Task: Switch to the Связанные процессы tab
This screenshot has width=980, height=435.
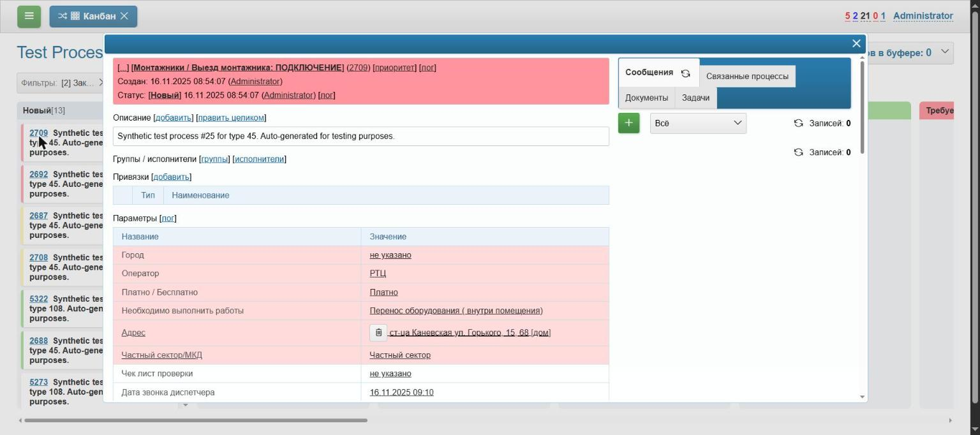Action: (747, 76)
